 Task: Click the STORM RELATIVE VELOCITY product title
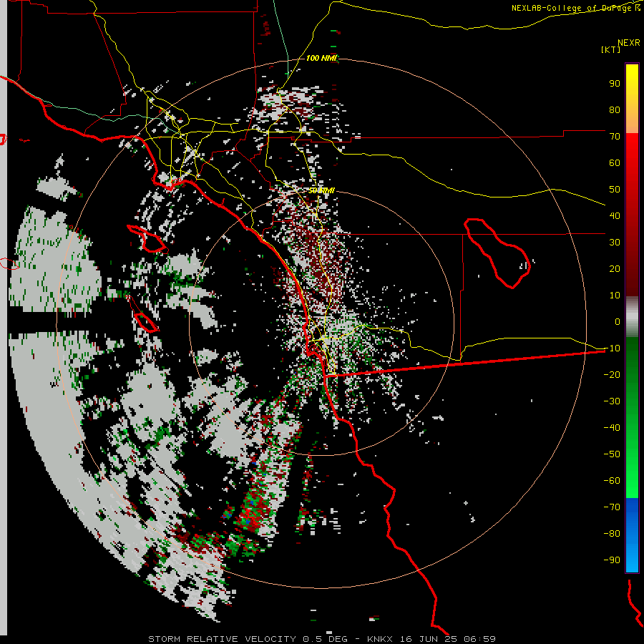click(x=222, y=639)
